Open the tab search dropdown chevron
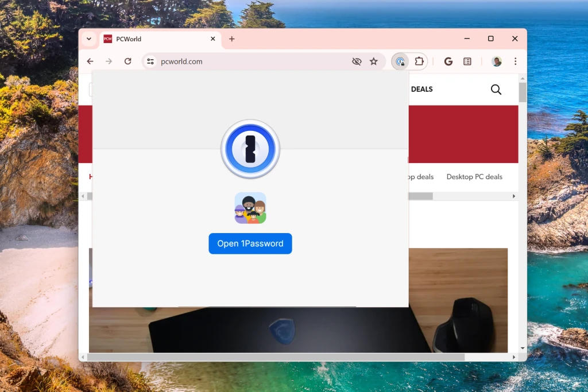 point(89,39)
